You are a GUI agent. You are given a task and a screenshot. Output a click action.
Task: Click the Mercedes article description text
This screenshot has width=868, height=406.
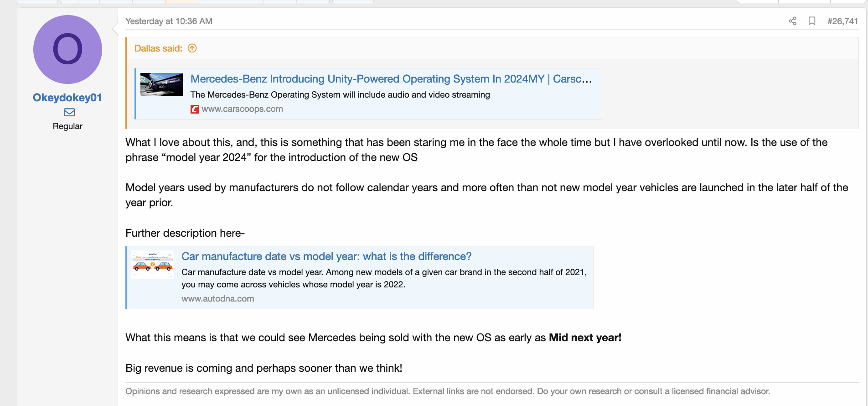pos(340,94)
